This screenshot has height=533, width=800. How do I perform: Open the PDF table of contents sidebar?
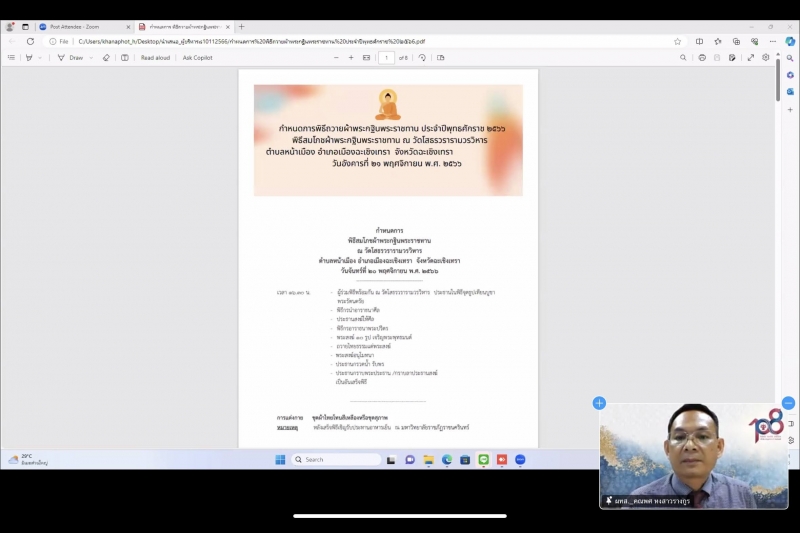coord(11,58)
